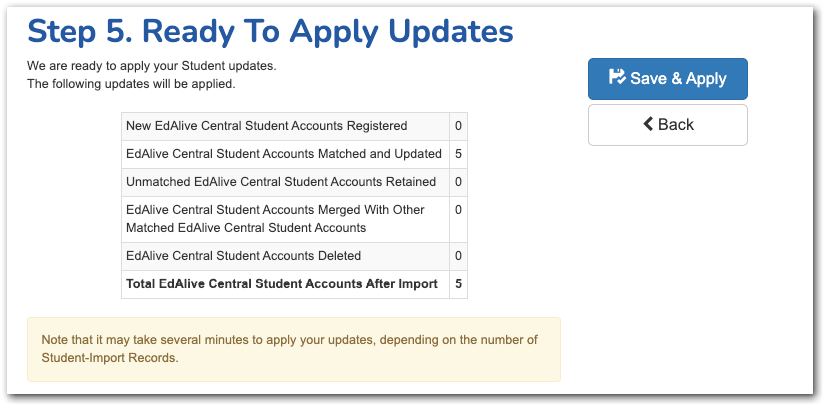Viewport: 826px width, 407px height.
Task: Click the count value for Matched and Updated
Action: pos(458,154)
